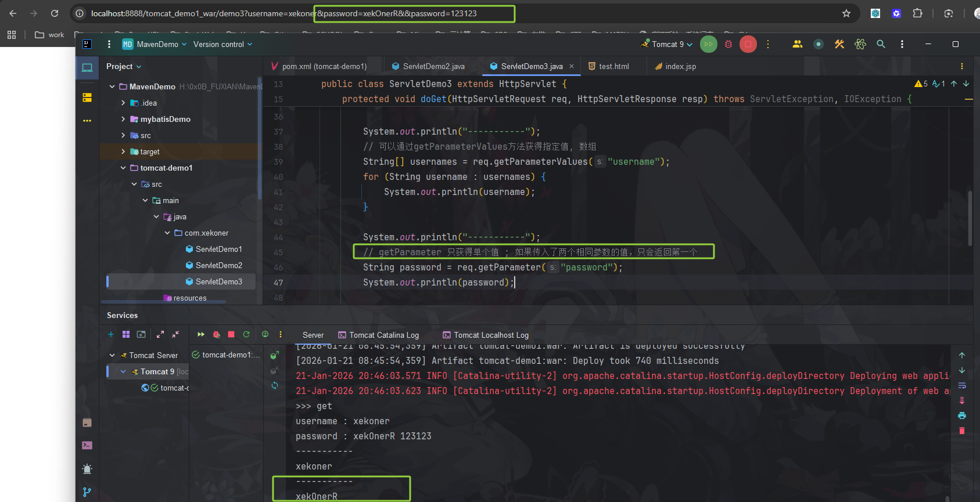Open the Version control dropdown
Viewport: 980px width, 502px height.
pos(223,44)
